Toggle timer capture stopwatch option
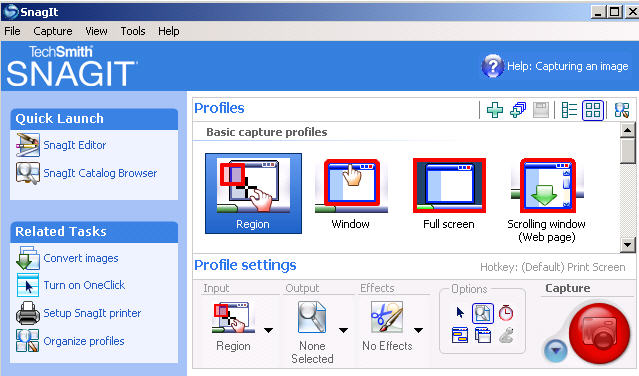 pos(506,313)
